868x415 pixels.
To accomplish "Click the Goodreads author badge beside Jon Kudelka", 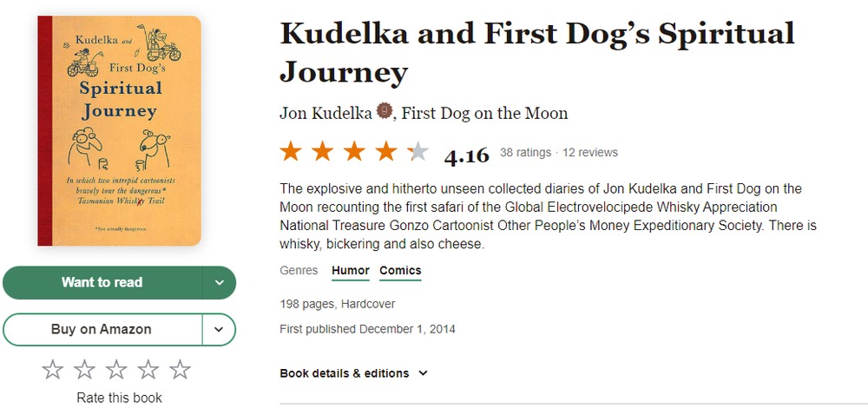I will tap(385, 111).
